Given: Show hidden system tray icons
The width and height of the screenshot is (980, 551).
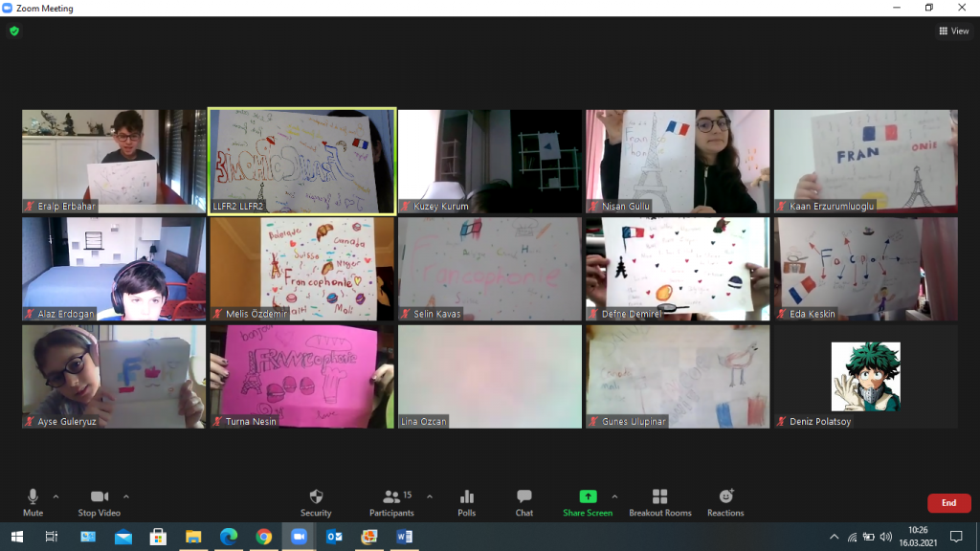Looking at the screenshot, I should (x=835, y=537).
